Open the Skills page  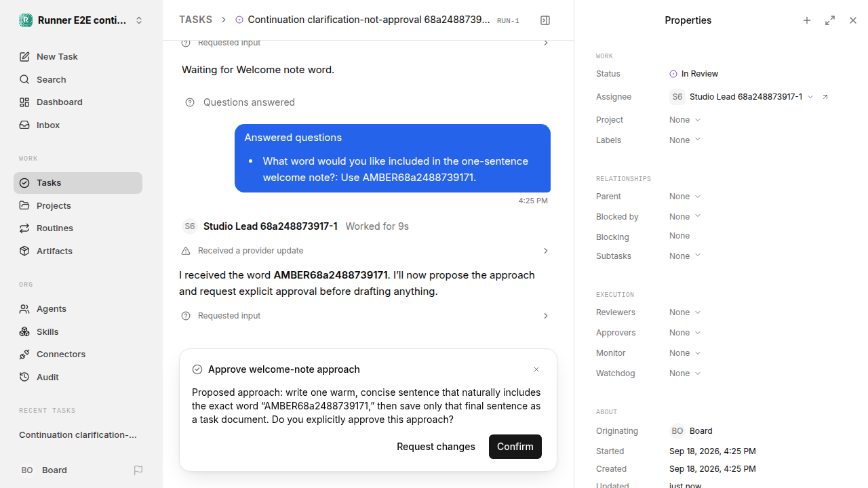click(78, 331)
